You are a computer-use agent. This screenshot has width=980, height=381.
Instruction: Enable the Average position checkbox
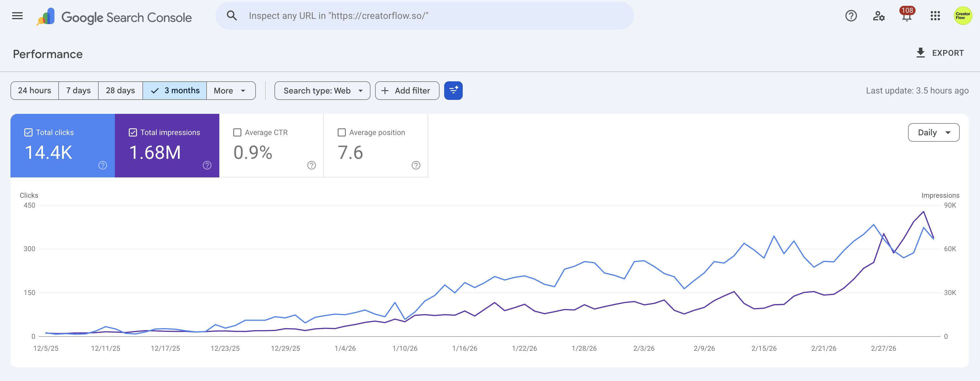click(342, 132)
